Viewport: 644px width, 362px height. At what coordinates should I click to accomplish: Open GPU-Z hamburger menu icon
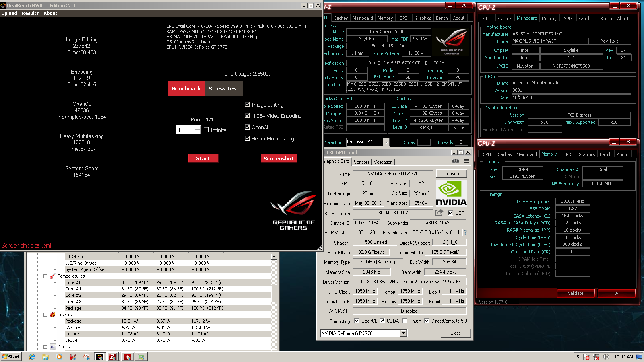point(466,161)
